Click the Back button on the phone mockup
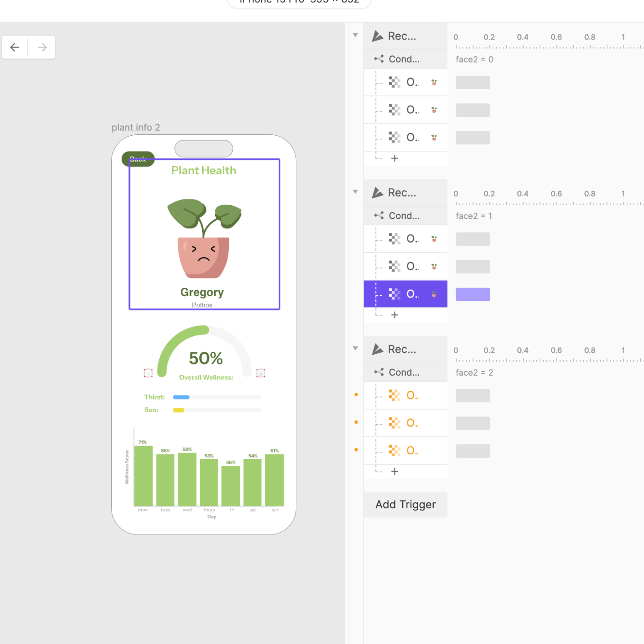Screen dimensions: 644x644 [x=138, y=159]
